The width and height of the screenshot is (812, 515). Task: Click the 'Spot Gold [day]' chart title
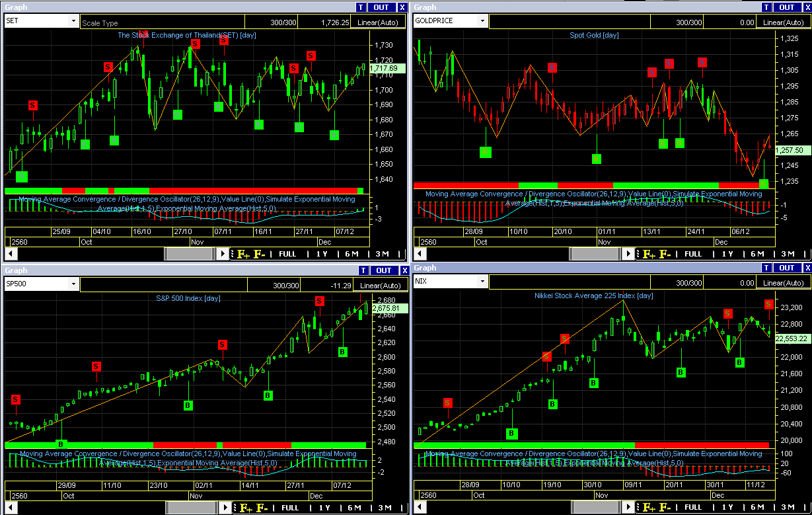(594, 35)
